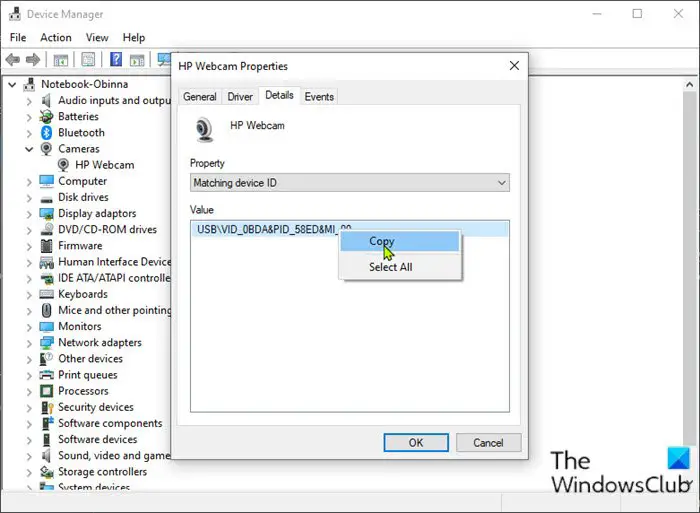Click the Back arrow toolbar icon
The height and width of the screenshot is (513, 700).
tap(13, 59)
